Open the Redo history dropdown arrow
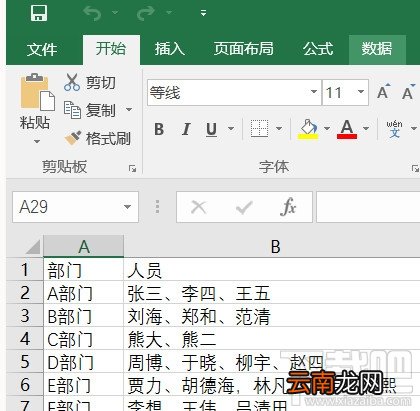The width and height of the screenshot is (420, 411). (x=169, y=13)
